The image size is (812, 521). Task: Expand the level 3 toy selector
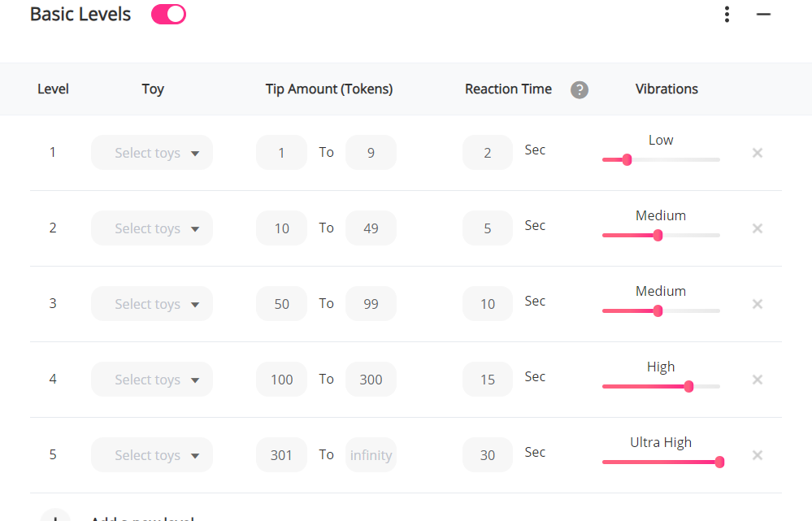click(x=152, y=304)
